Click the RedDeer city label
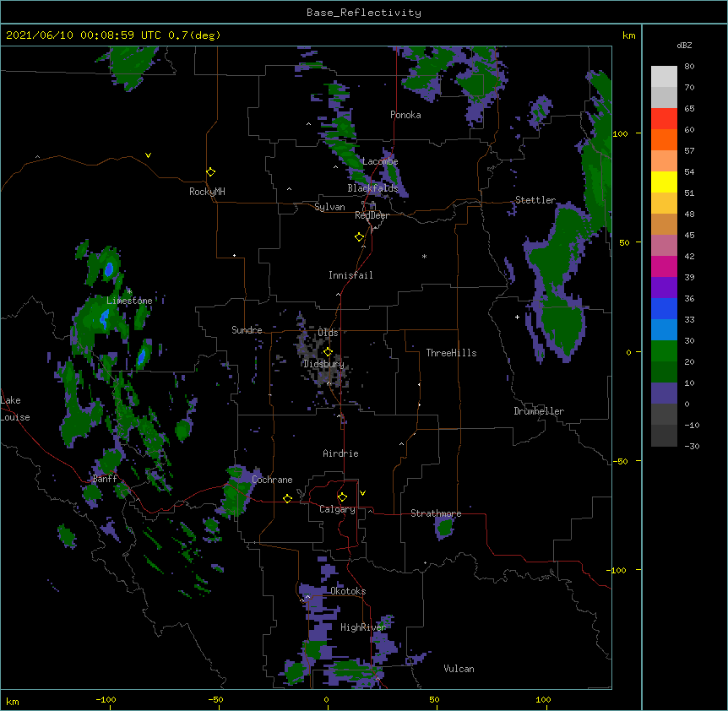This screenshot has width=728, height=711. 372,215
